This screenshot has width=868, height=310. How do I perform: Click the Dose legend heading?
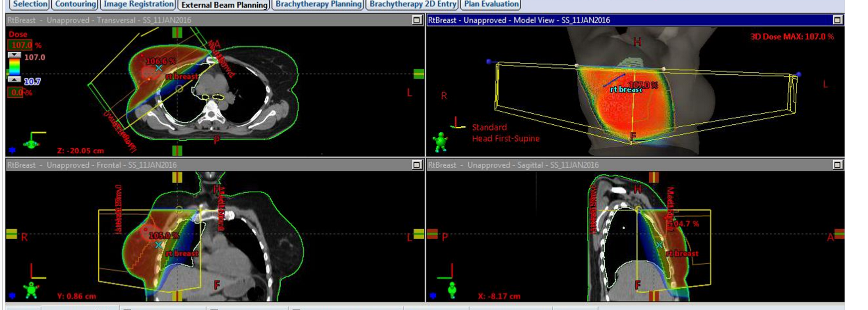tap(18, 34)
